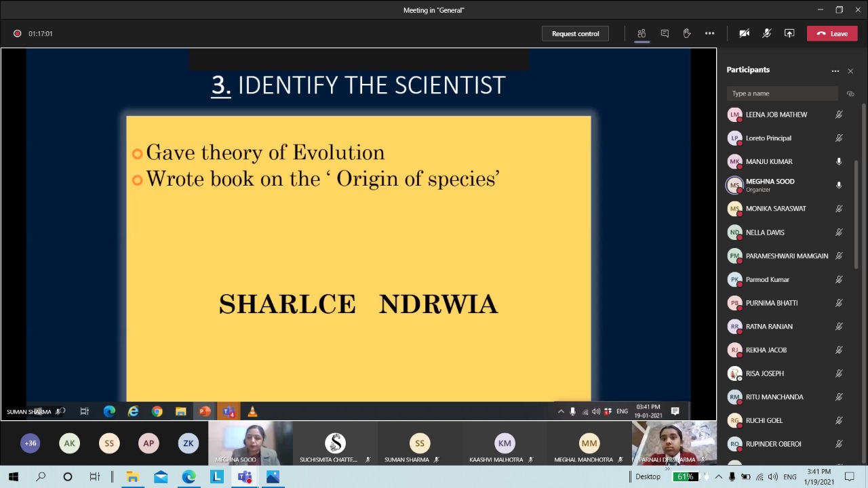Select MEGHNA SOOD organizer in participant list
Screen dimensions: 868x488
pos(770,185)
